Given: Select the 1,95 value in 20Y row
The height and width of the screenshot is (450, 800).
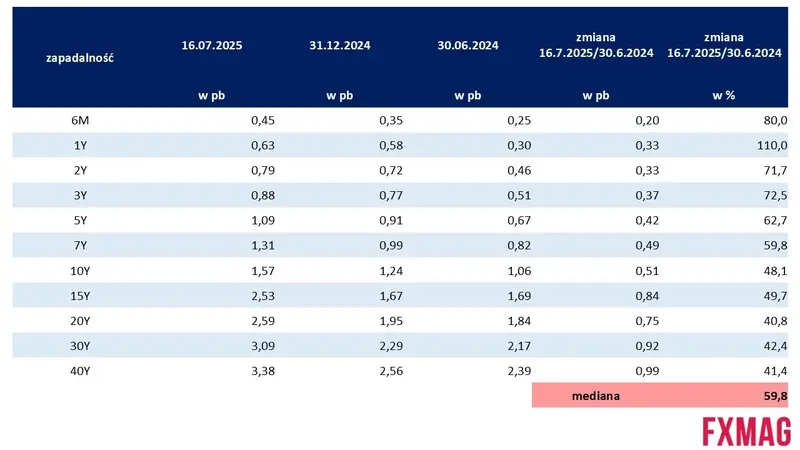Looking at the screenshot, I should click(391, 321).
